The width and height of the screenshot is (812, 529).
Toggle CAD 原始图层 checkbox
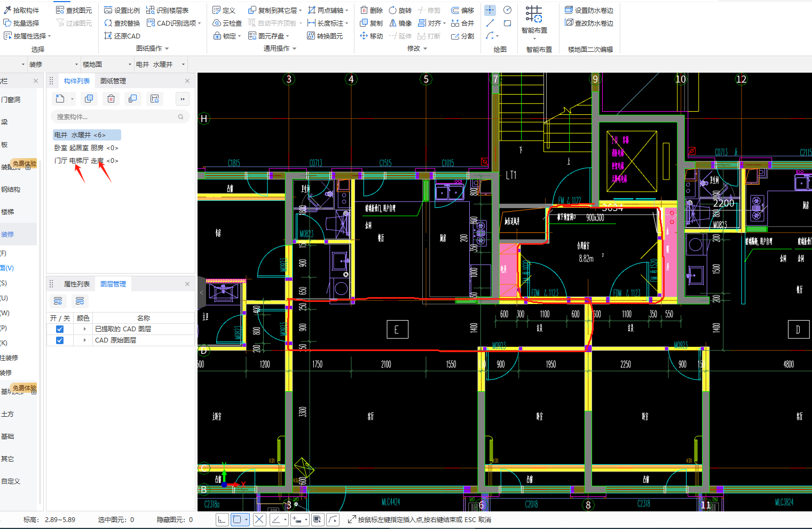(60, 340)
